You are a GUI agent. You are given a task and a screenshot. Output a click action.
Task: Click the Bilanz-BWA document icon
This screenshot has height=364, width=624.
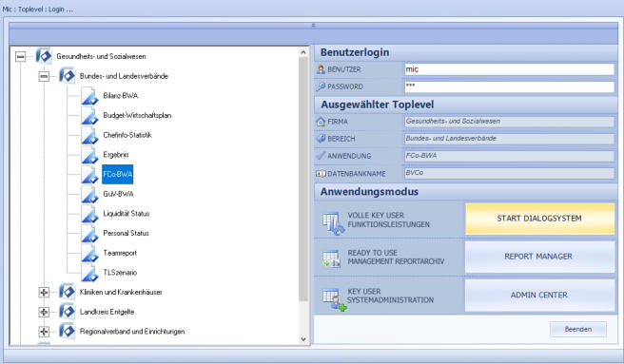pos(90,95)
